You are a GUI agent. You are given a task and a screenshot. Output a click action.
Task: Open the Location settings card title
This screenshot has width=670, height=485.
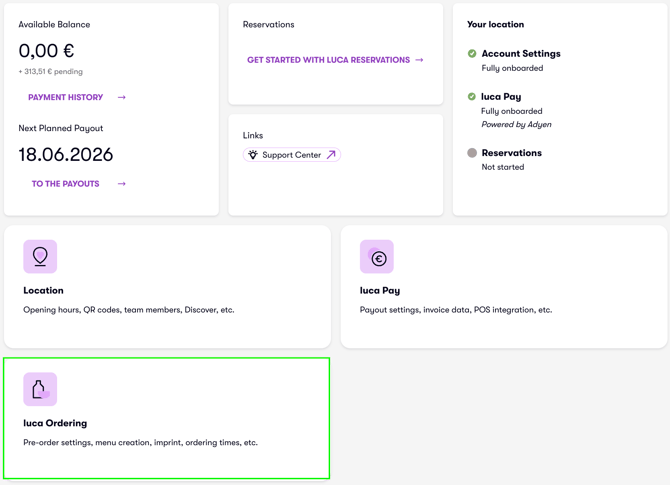coord(43,291)
